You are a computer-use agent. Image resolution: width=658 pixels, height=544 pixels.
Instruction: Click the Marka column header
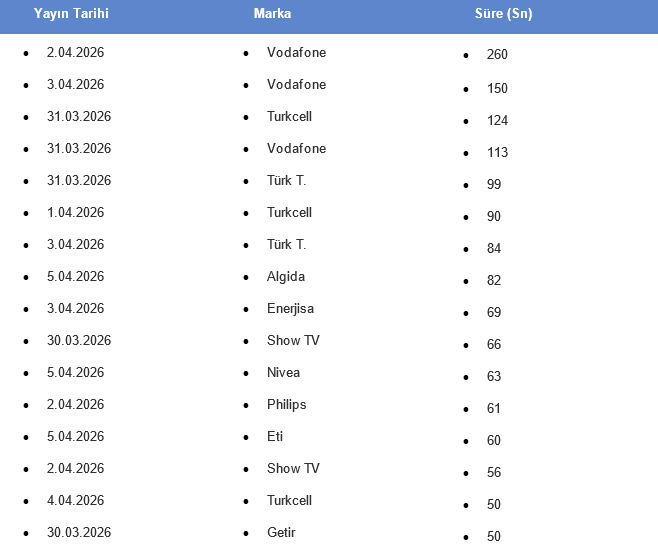tap(273, 14)
